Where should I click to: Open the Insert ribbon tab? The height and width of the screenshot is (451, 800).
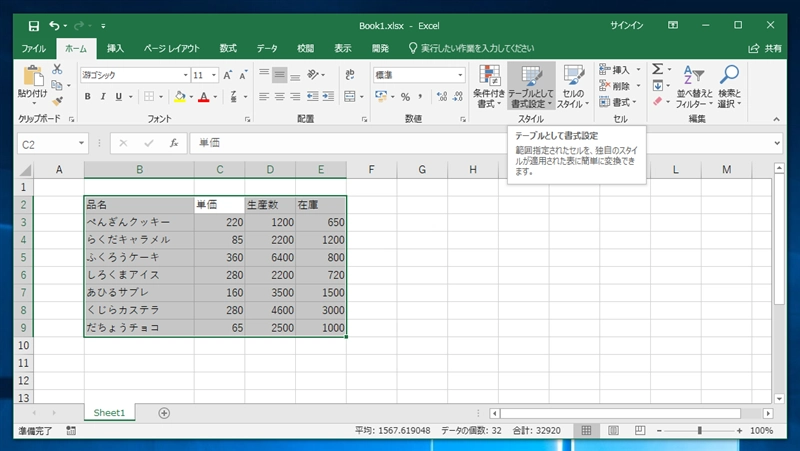[115, 48]
